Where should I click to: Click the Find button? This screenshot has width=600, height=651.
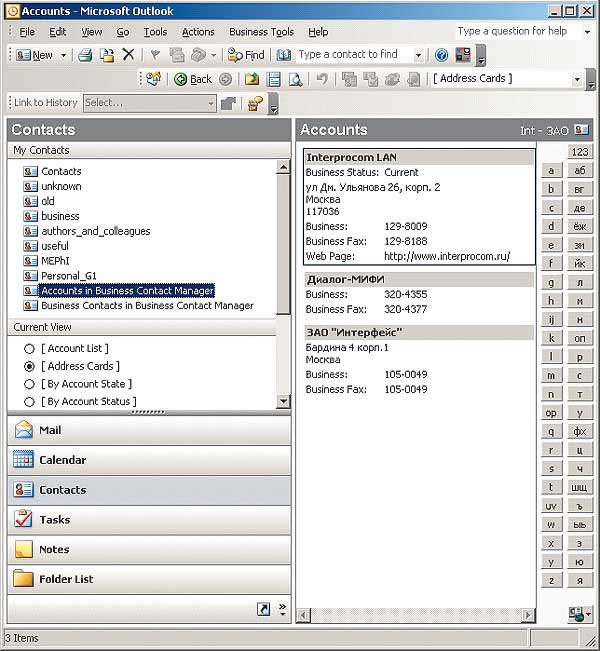[246, 55]
